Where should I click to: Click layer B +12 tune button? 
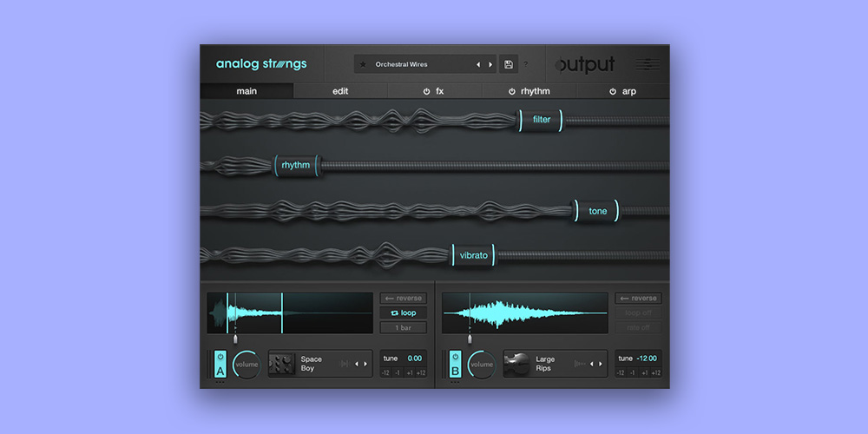click(x=656, y=373)
